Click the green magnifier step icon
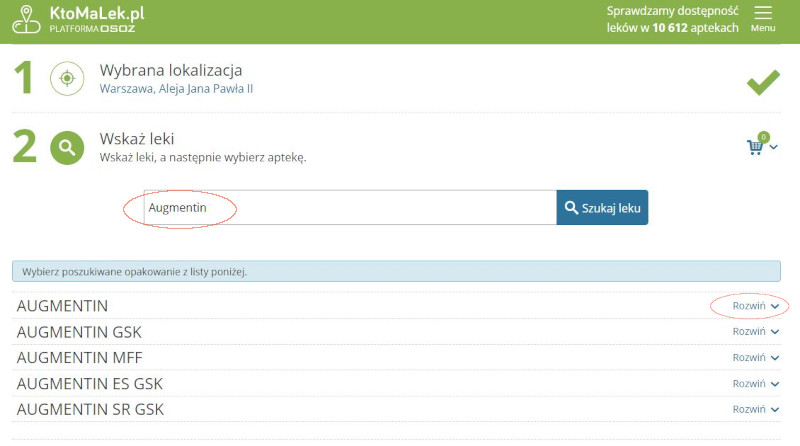Image resolution: width=800 pixels, height=446 pixels. tap(67, 148)
